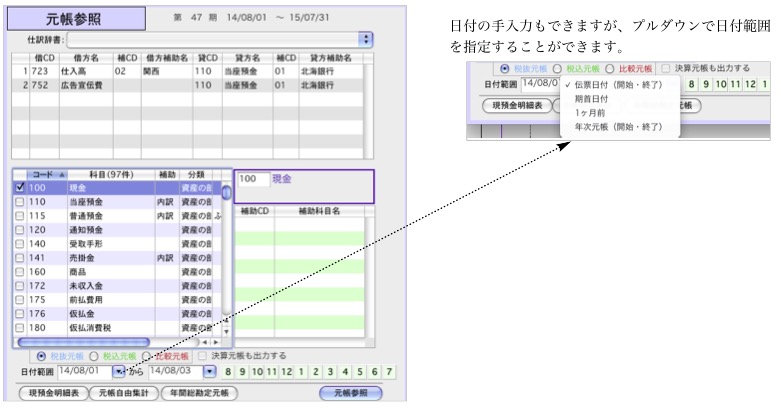The height and width of the screenshot is (409, 781).
Task: Choose 期首日付 from the popup menu
Action: coord(592,99)
